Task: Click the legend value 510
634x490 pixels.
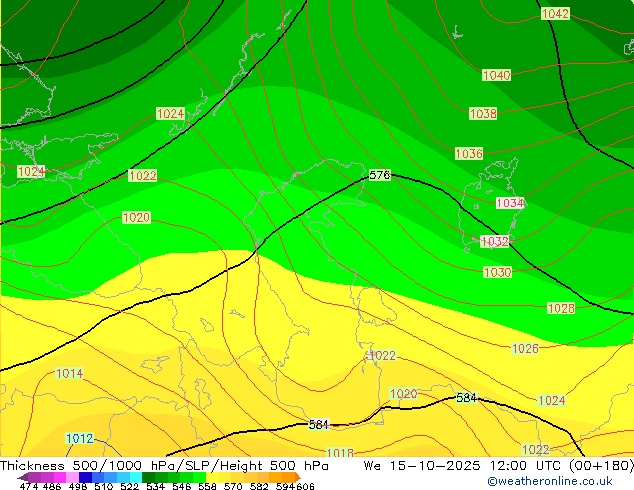Action: coord(104,486)
